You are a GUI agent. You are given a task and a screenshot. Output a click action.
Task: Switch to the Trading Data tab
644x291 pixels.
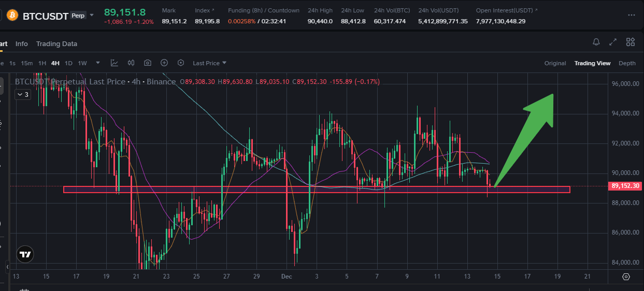pos(56,44)
